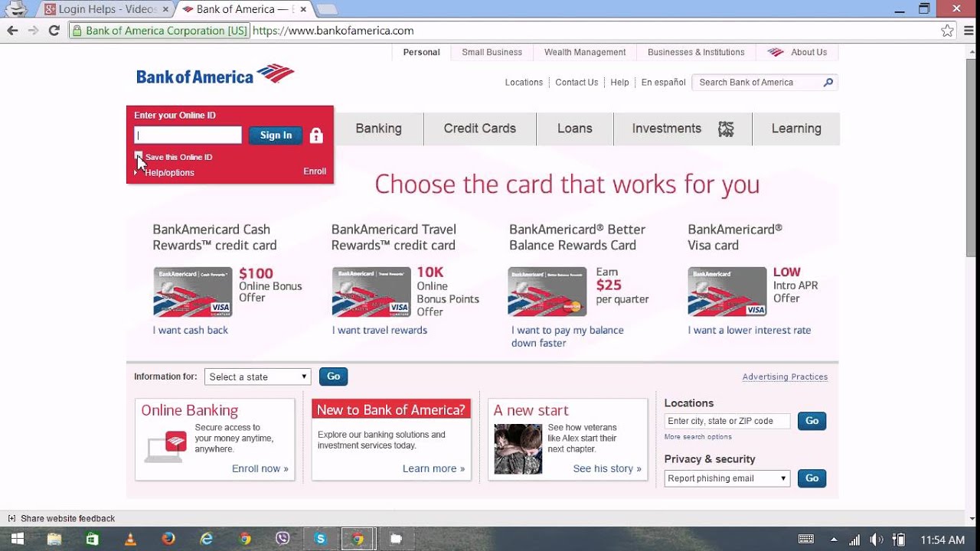Viewport: 980px width, 551px height.
Task: Select the Personal tab
Action: (x=421, y=53)
